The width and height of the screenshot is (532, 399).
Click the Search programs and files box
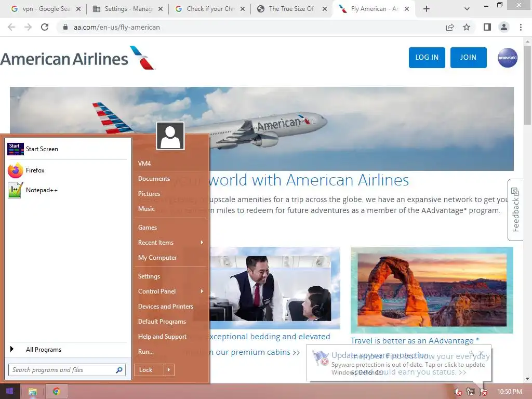click(67, 370)
